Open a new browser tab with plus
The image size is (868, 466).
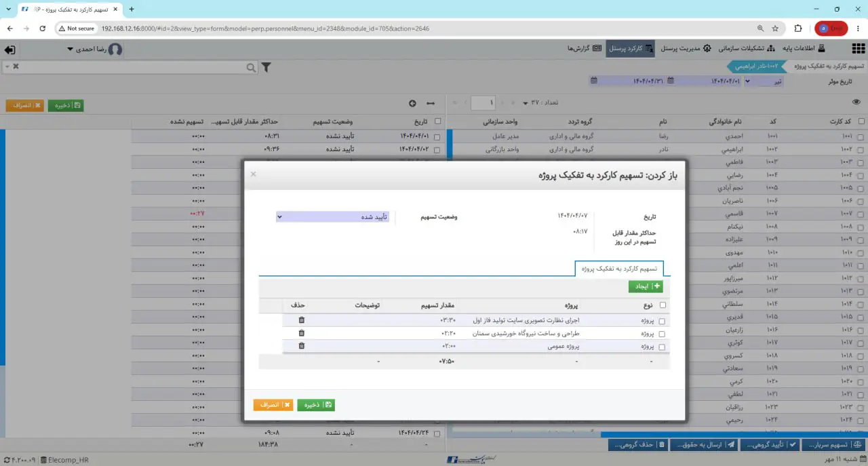click(x=132, y=9)
